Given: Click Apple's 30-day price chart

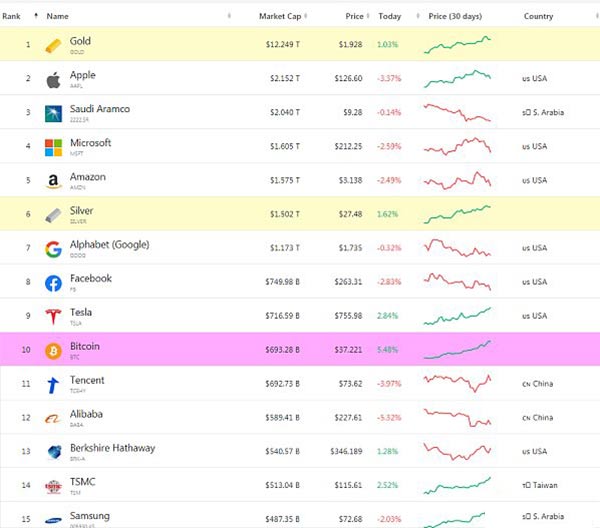Looking at the screenshot, I should (457, 79).
